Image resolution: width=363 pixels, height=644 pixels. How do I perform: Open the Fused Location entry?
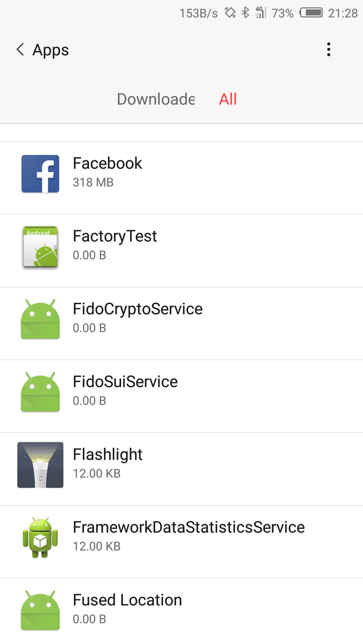[181, 611]
